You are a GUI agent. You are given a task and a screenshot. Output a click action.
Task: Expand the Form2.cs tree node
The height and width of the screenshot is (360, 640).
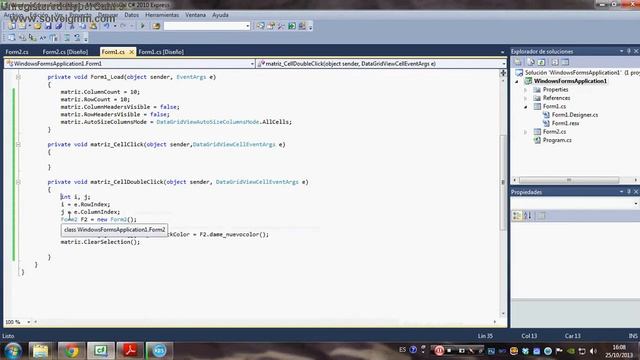point(526,132)
